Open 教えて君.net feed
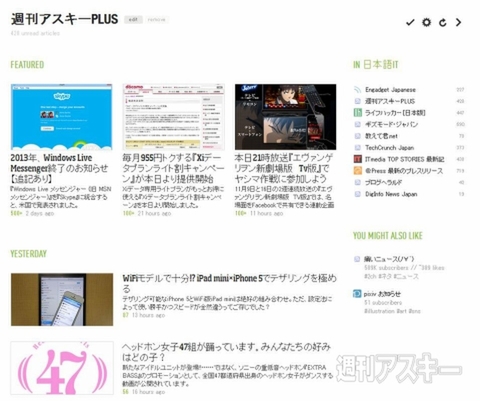 coord(381,136)
